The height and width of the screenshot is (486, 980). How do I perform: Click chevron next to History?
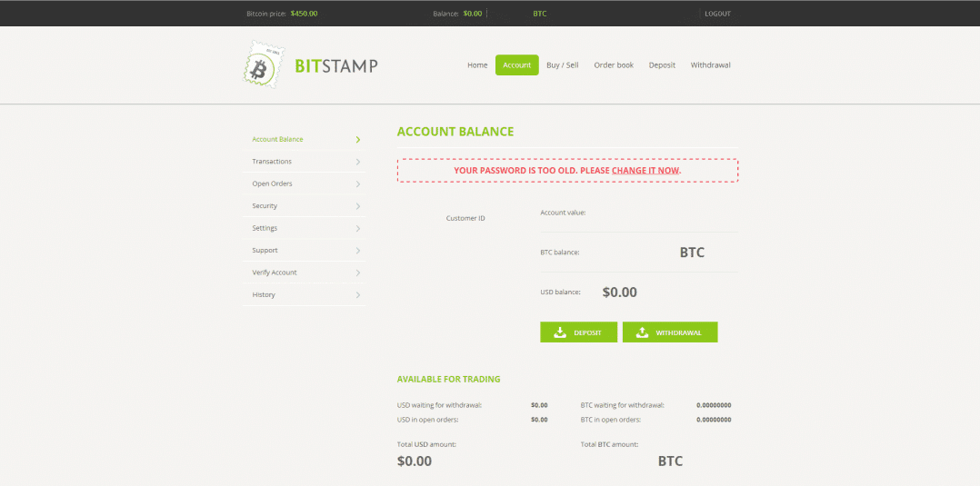point(358,295)
